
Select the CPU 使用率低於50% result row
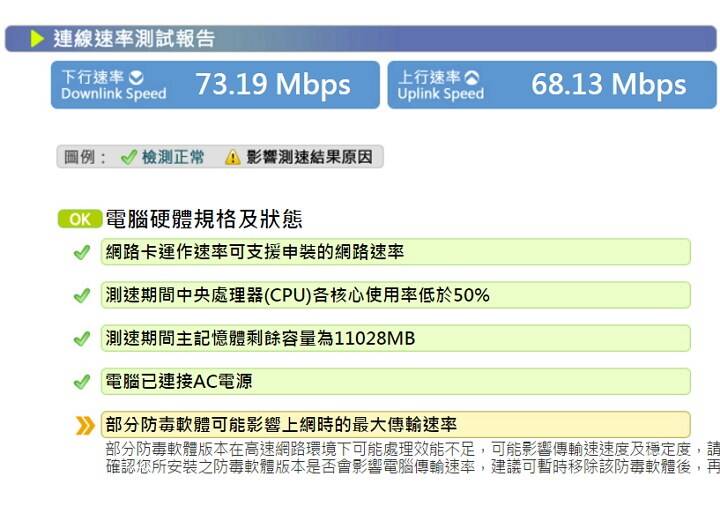(x=395, y=295)
